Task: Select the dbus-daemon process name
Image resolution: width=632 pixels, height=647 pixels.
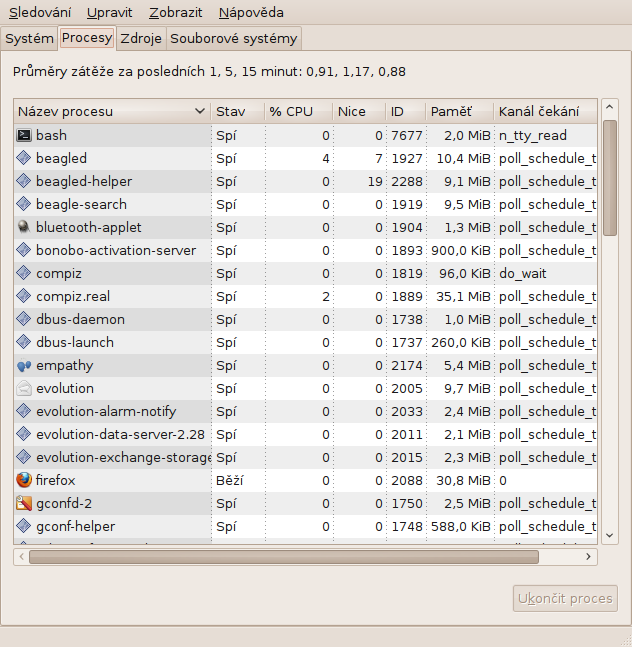Action: 80,319
